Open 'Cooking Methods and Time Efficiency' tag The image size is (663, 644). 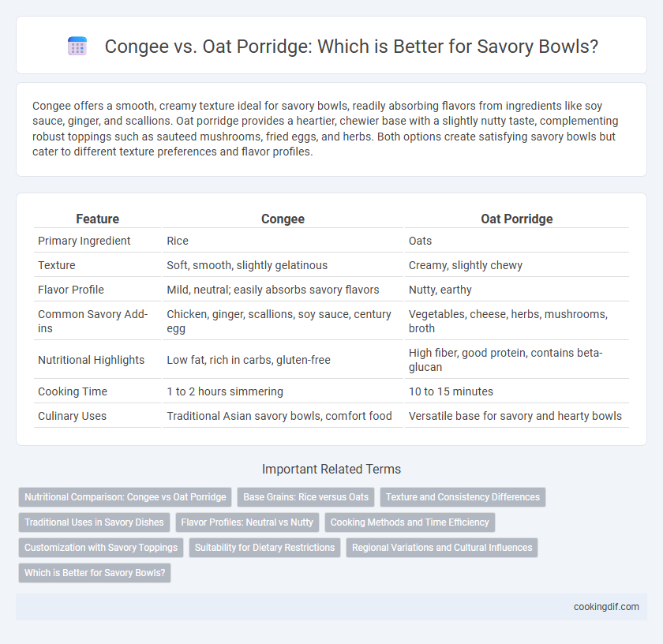[410, 522]
